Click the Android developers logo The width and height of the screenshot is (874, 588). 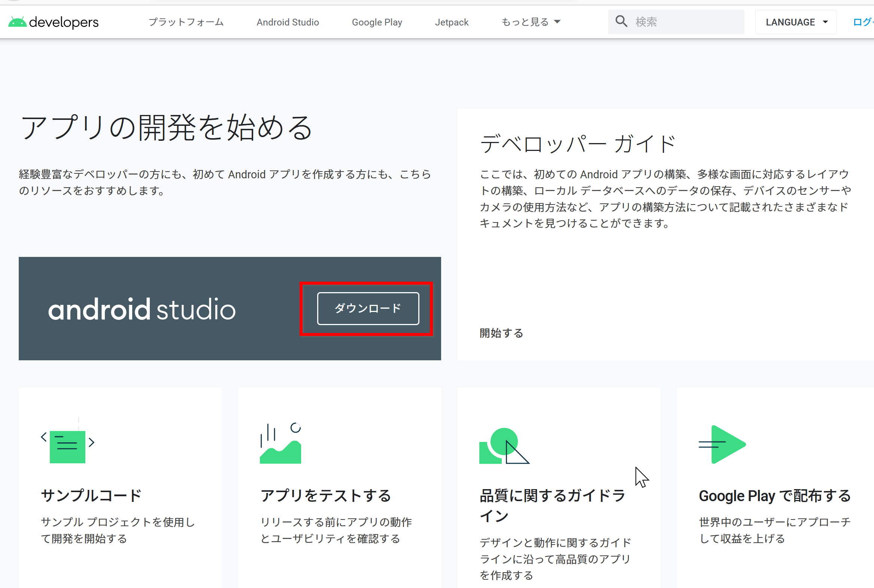coord(53,22)
